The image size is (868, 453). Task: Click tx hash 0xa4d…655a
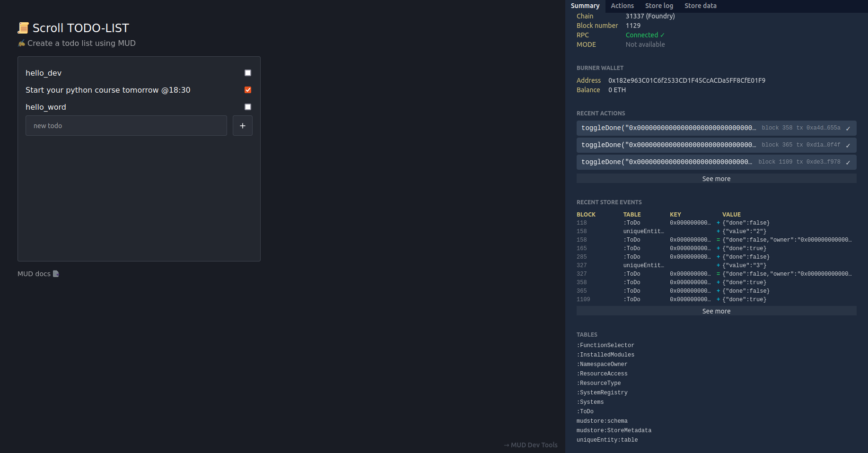[824, 128]
